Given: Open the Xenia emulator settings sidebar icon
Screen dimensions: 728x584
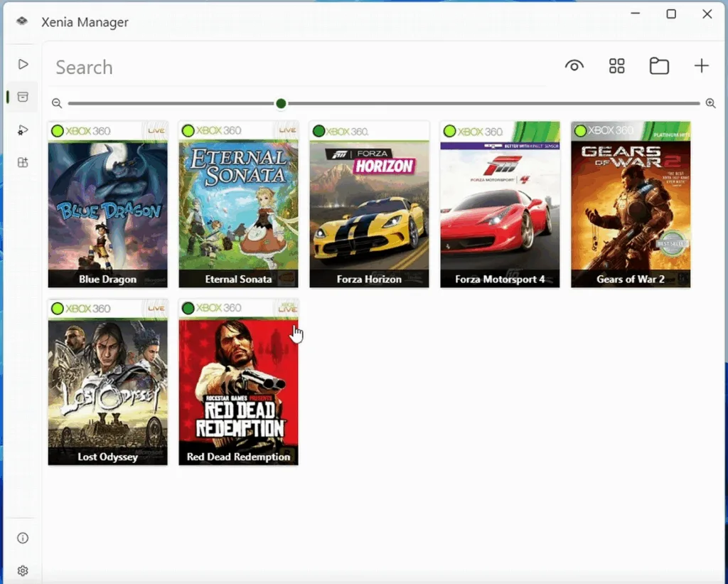Looking at the screenshot, I should pos(23,130).
